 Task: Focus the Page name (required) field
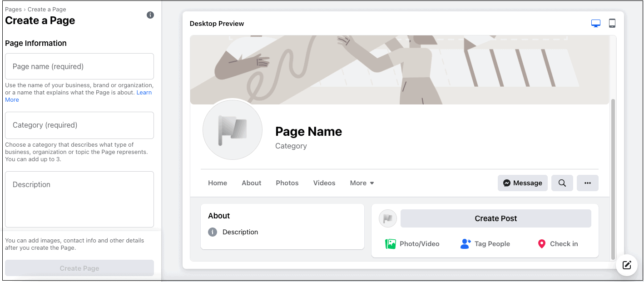pos(79,66)
